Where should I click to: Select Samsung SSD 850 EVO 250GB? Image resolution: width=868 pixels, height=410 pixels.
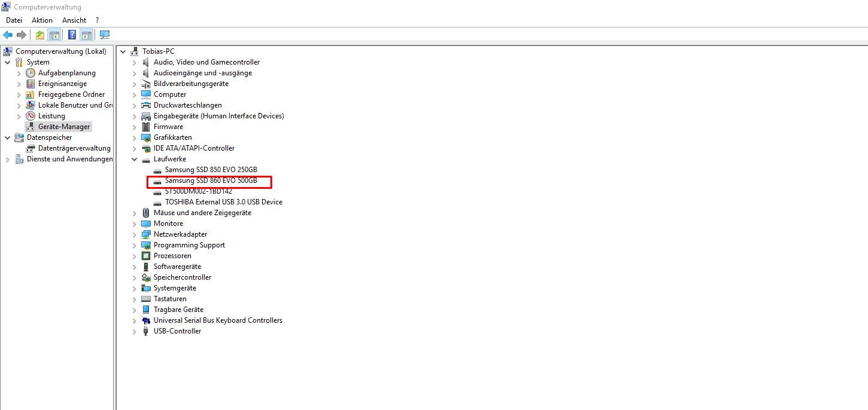211,170
